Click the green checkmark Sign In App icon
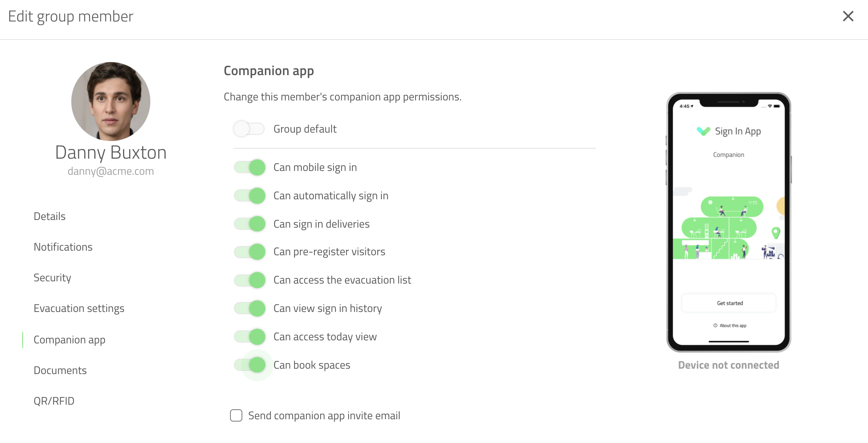Viewport: 868px width, 443px height. pyautogui.click(x=705, y=131)
